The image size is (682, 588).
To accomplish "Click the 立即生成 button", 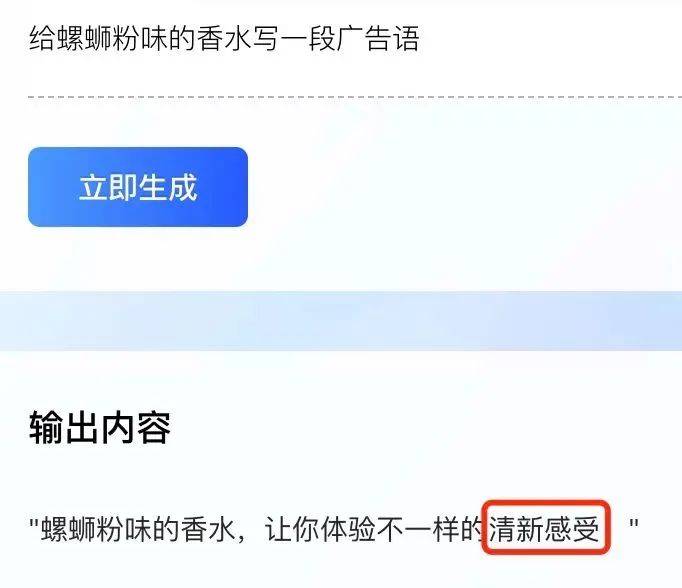I will point(138,187).
